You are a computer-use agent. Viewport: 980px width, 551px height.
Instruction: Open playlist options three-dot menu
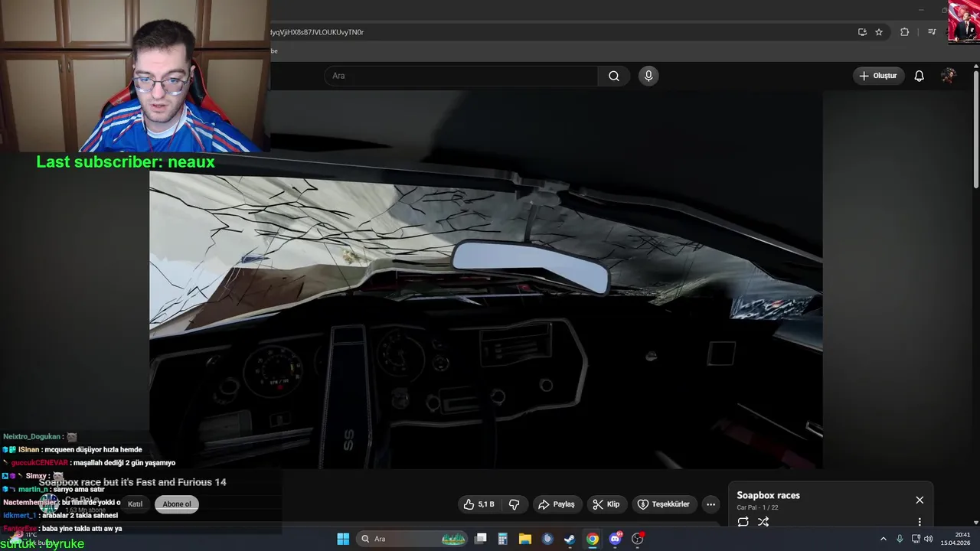point(920,522)
